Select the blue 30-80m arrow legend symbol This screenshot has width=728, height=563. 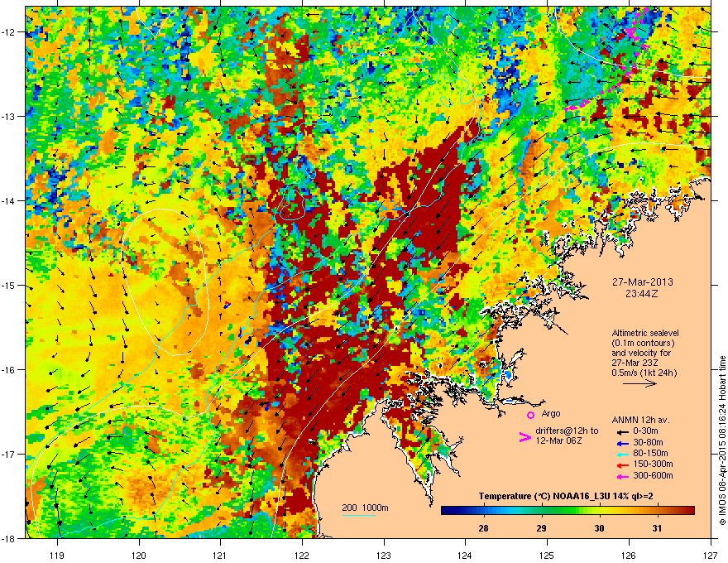click(x=621, y=442)
